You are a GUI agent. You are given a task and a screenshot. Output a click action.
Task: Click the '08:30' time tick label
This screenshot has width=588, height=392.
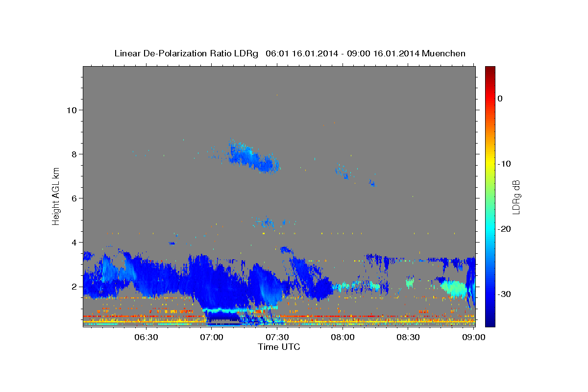(408, 337)
